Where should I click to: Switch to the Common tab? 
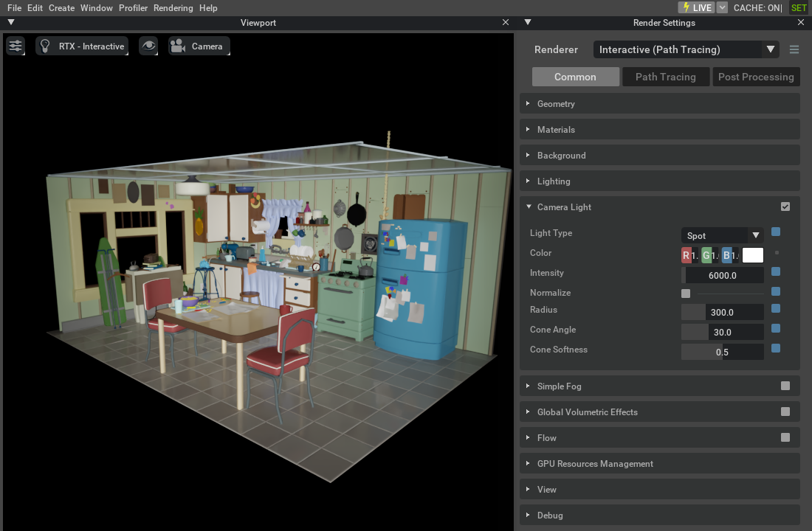575,77
